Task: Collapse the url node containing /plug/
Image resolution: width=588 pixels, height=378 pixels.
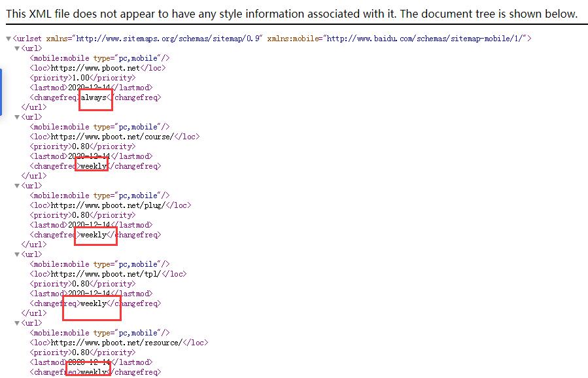Action: tap(17, 186)
